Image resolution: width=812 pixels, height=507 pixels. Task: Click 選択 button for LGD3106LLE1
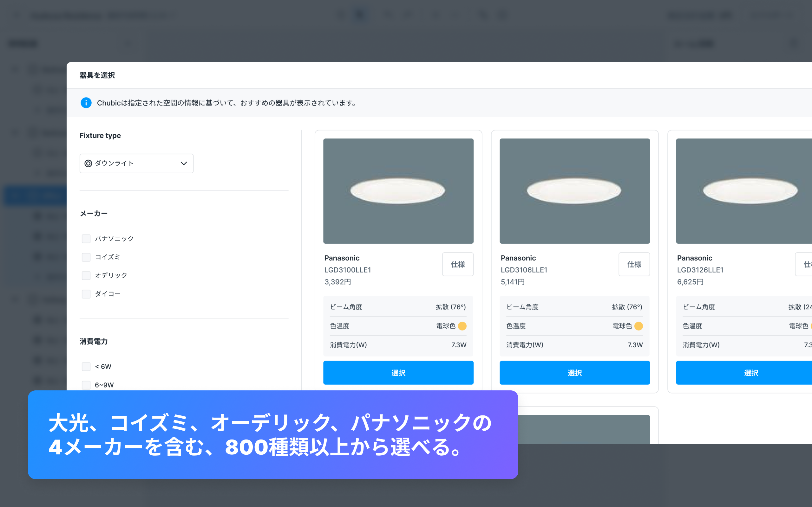[x=575, y=371]
